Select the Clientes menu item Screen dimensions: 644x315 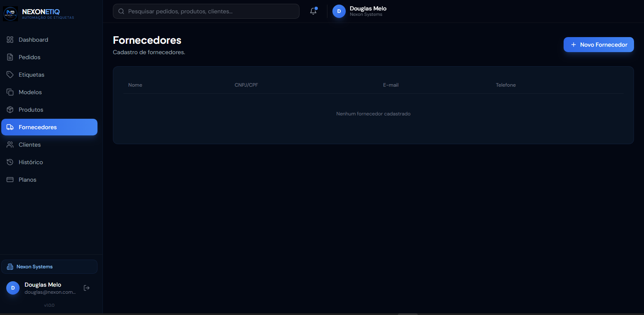49,145
